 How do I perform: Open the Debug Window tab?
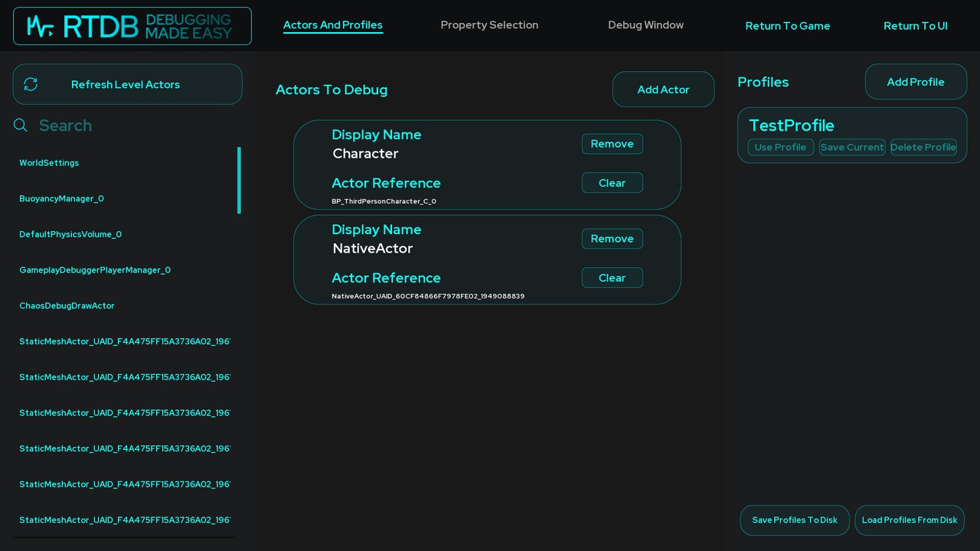tap(645, 25)
